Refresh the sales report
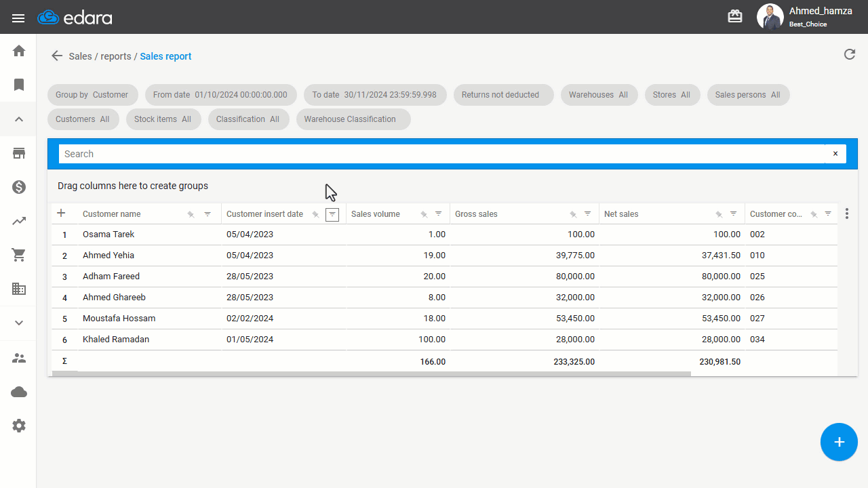Screen dimensions: 868x488 [x=849, y=54]
